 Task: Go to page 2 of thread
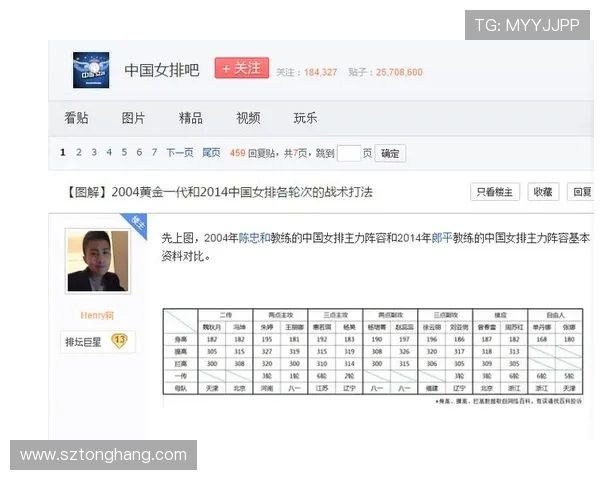(x=79, y=153)
